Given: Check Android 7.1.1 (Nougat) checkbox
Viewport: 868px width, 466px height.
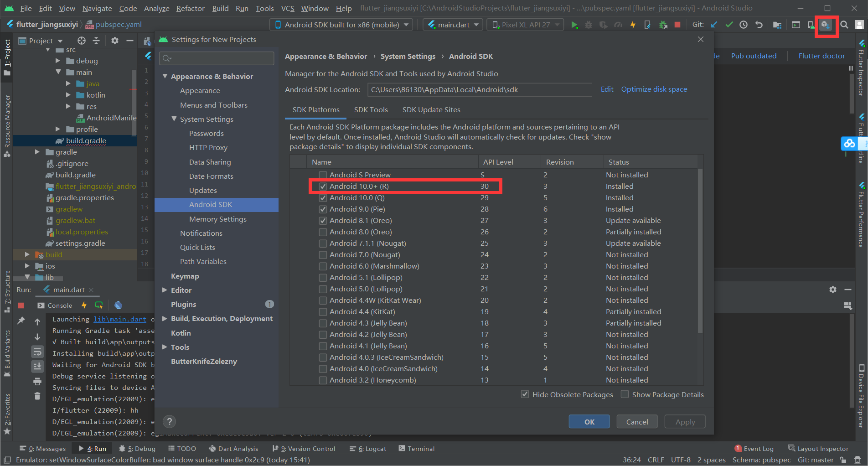Looking at the screenshot, I should (323, 243).
